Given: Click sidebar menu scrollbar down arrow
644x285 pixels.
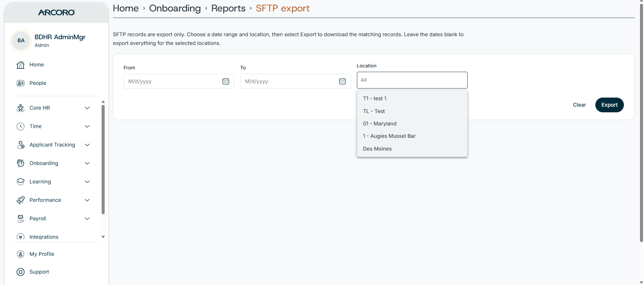Looking at the screenshot, I should [103, 237].
